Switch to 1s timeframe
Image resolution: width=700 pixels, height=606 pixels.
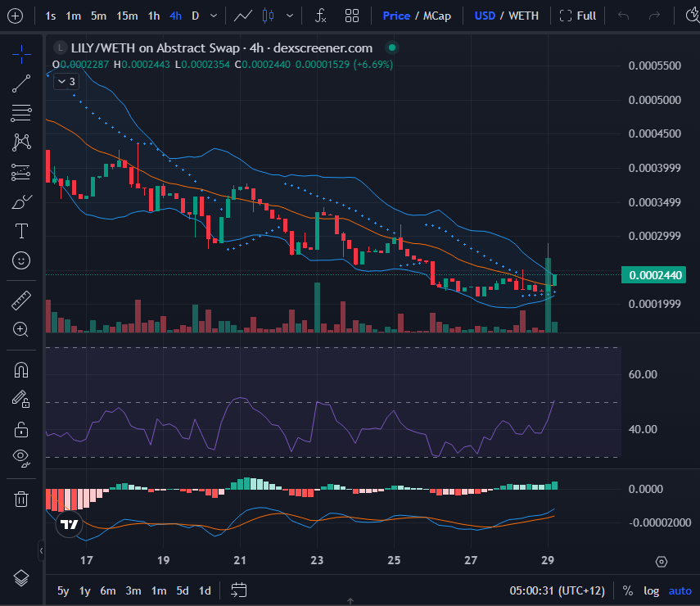pyautogui.click(x=51, y=16)
